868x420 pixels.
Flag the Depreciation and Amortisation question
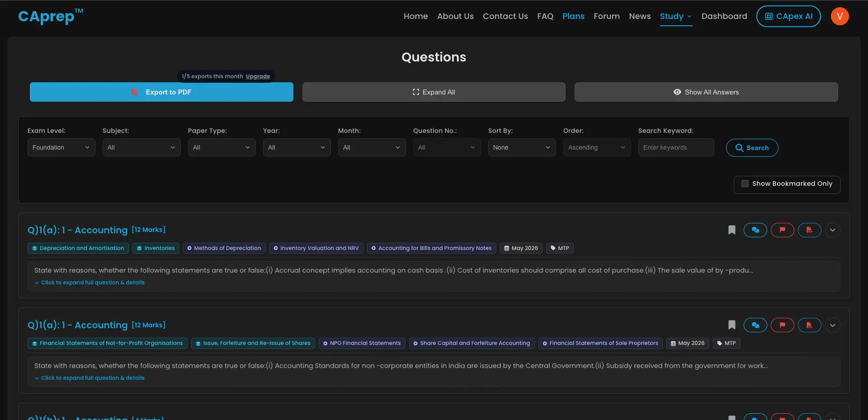click(783, 230)
